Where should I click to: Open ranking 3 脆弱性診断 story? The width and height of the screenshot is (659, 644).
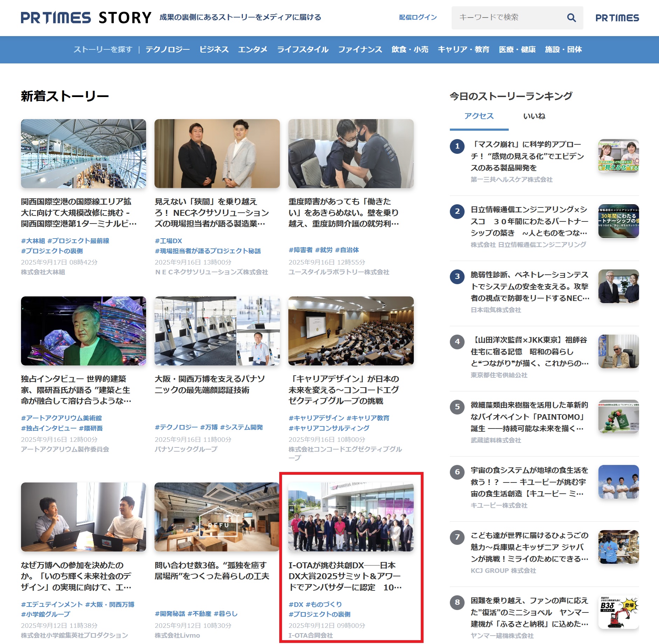530,286
